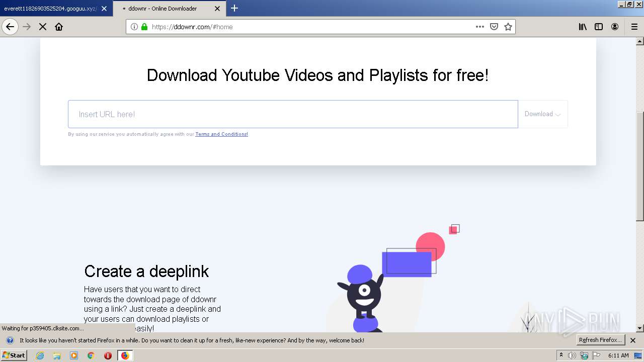Open the Download format dropdown
This screenshot has height=362, width=644.
tap(542, 114)
